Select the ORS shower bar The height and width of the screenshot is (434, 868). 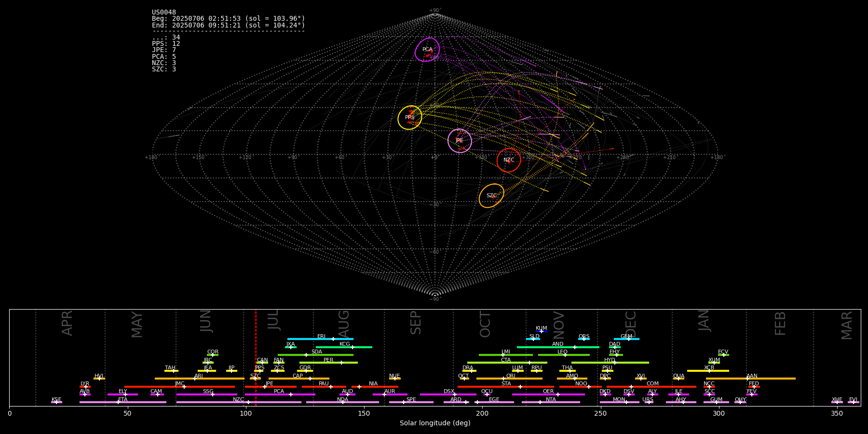584,339
